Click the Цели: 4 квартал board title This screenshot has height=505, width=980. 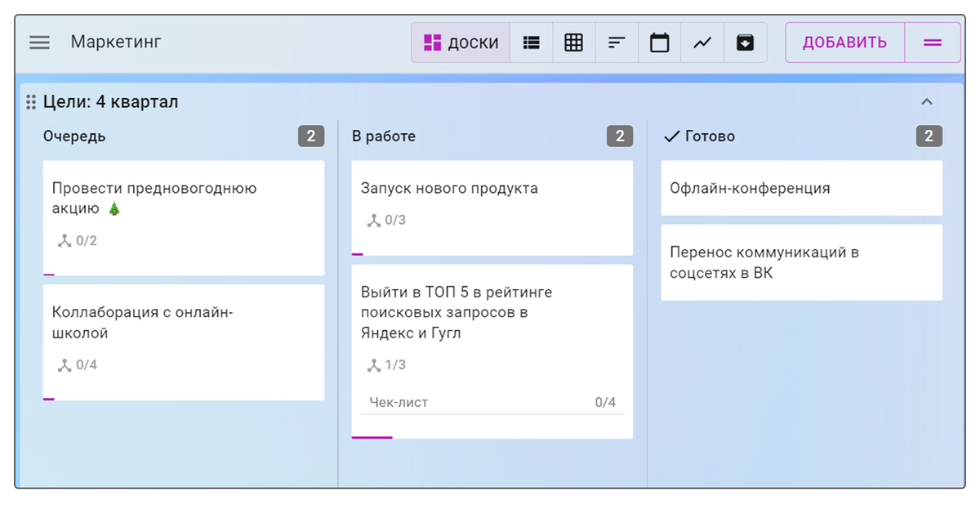pos(110,102)
